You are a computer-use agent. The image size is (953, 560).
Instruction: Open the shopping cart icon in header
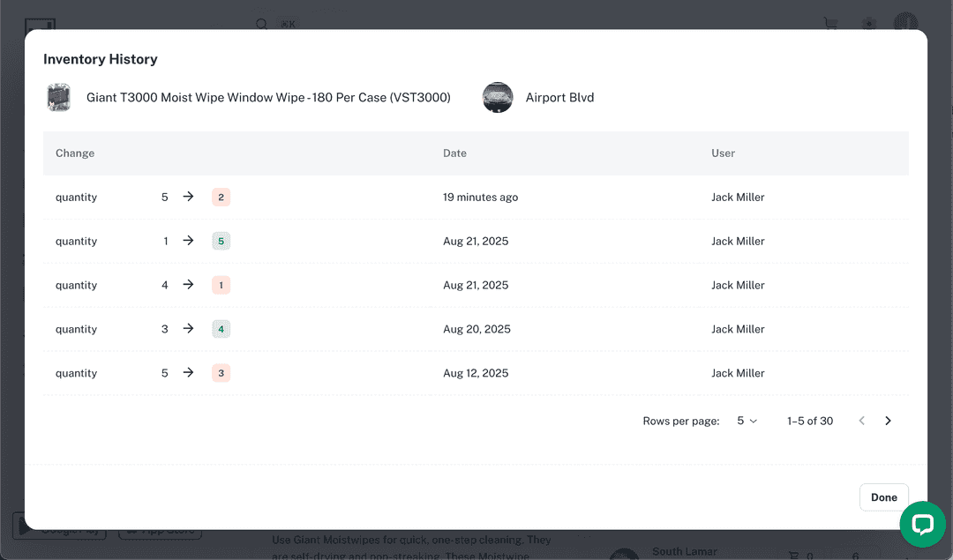click(830, 24)
